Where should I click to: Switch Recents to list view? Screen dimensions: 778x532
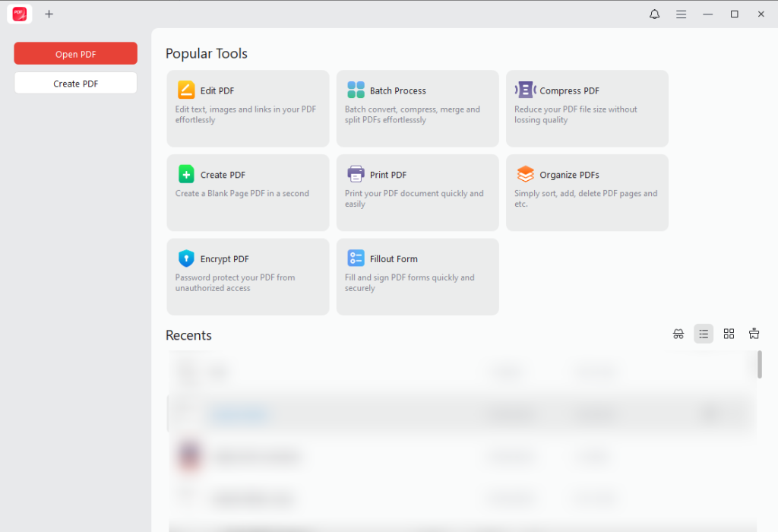[x=704, y=334]
